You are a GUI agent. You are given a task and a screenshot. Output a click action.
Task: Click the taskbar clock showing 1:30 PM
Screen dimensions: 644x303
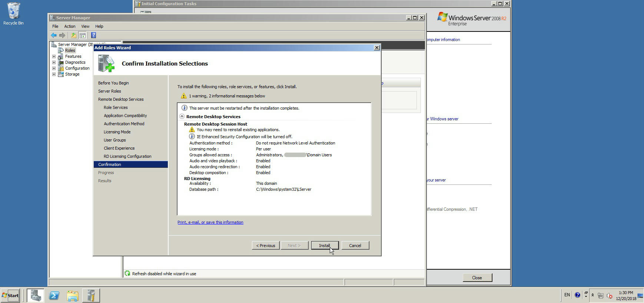click(x=626, y=296)
